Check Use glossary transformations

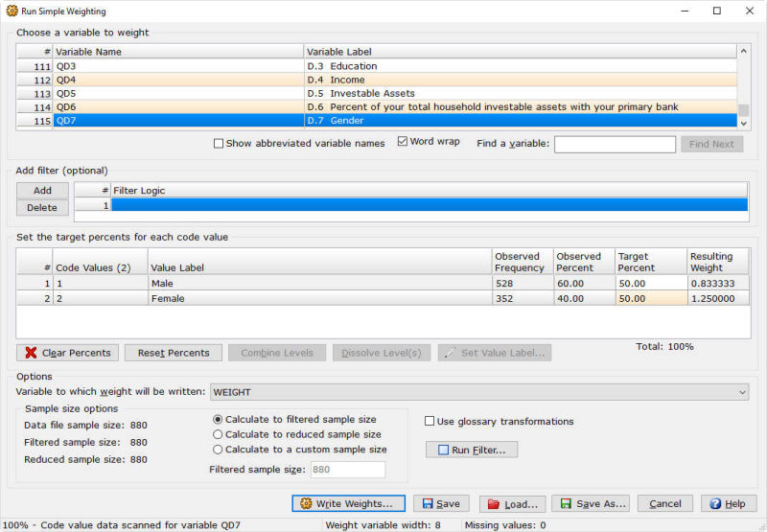pos(430,421)
